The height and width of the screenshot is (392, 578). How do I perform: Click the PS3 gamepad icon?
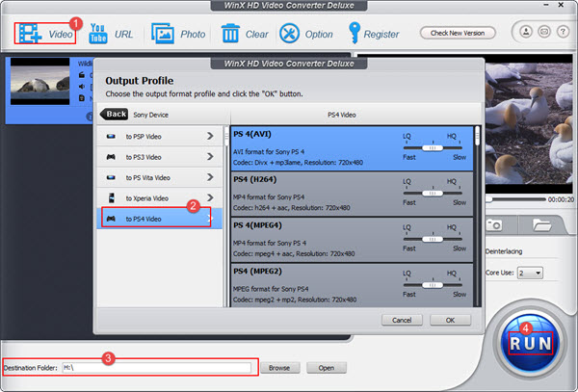pyautogui.click(x=111, y=157)
